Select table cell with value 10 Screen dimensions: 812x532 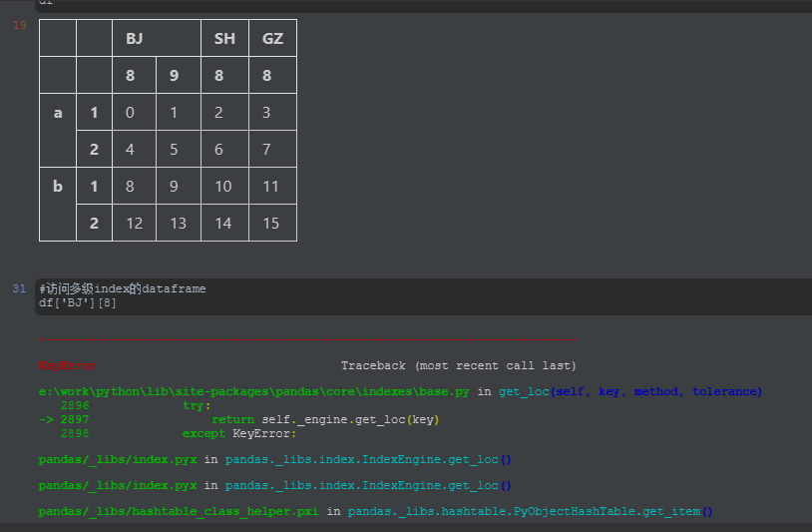[224, 186]
